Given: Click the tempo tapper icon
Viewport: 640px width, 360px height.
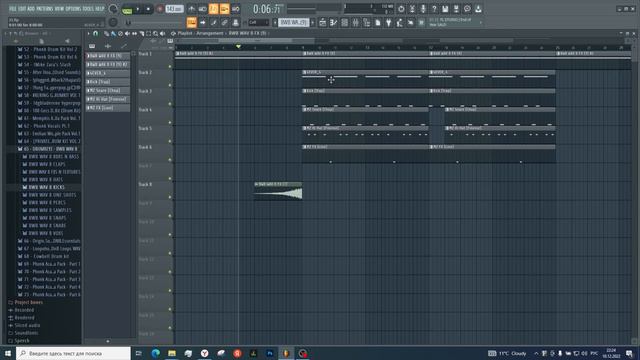Looking at the screenshot, I should (x=400, y=23).
